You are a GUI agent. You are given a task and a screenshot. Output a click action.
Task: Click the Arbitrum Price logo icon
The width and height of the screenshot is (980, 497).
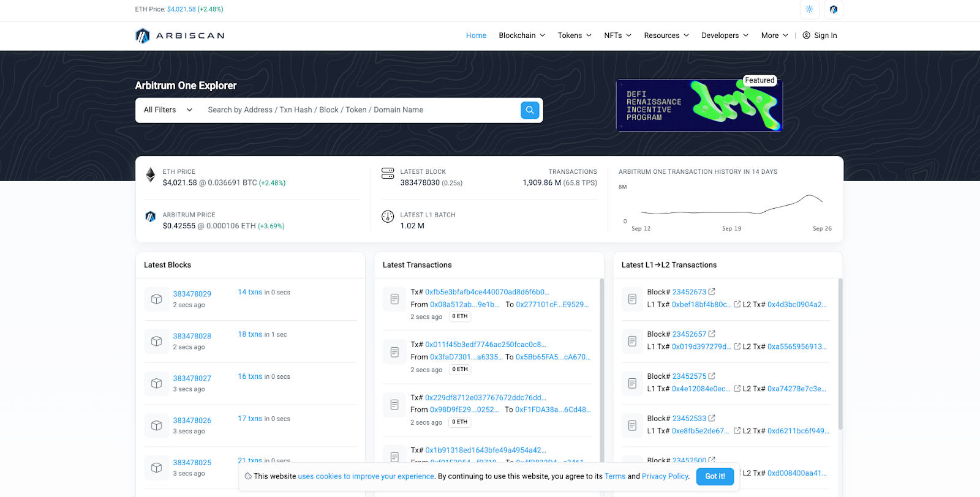151,217
